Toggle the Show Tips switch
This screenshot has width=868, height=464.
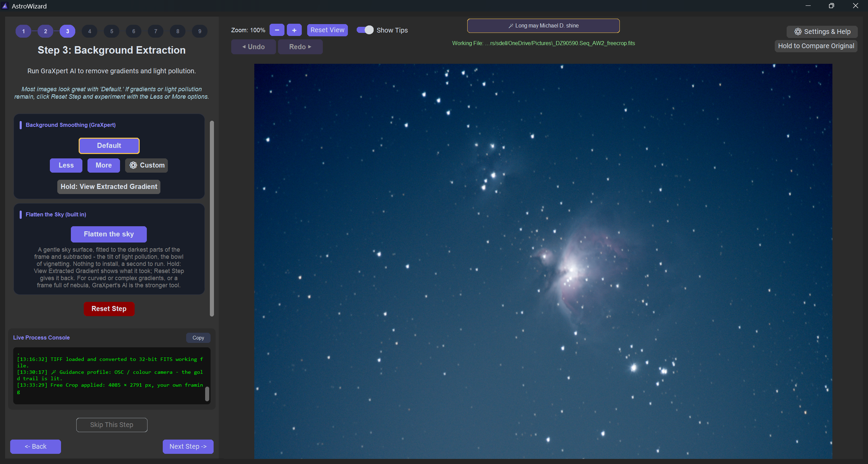(x=365, y=30)
